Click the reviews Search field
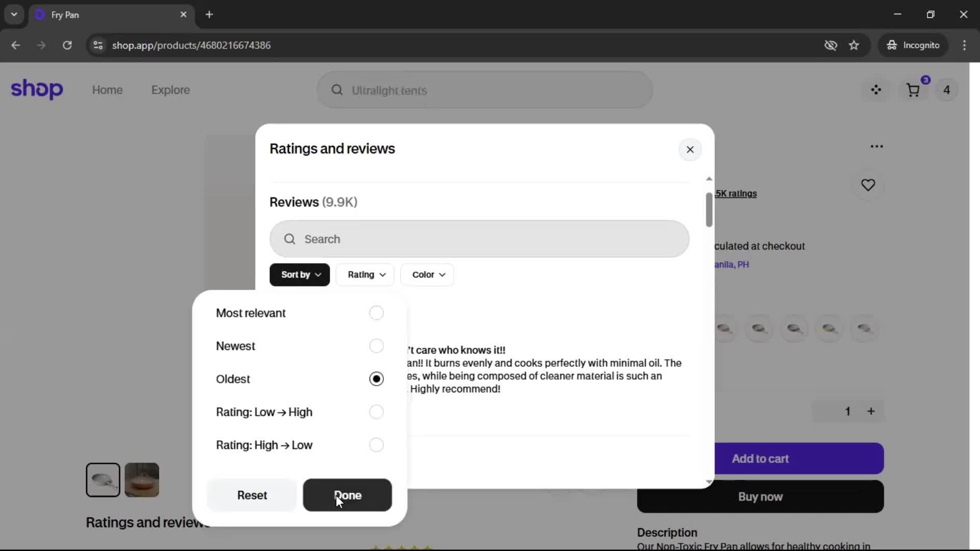Screen dimensions: 980x551 [x=479, y=239]
